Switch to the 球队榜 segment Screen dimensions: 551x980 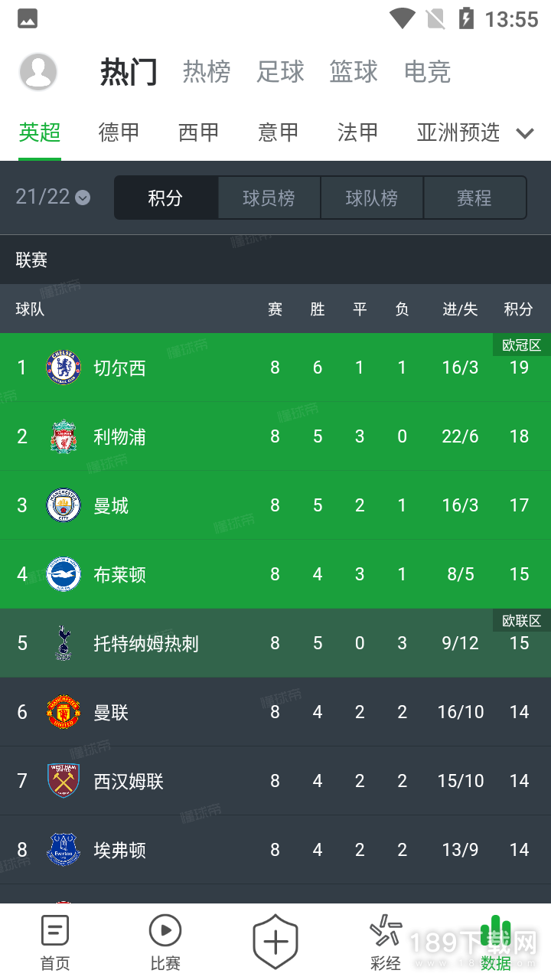pyautogui.click(x=372, y=198)
